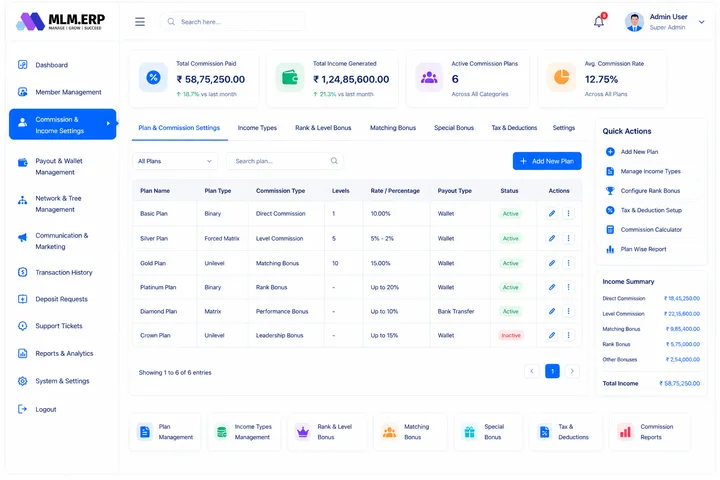Open the All Plans dropdown
Image resolution: width=720 pixels, height=480 pixels.
(175, 161)
